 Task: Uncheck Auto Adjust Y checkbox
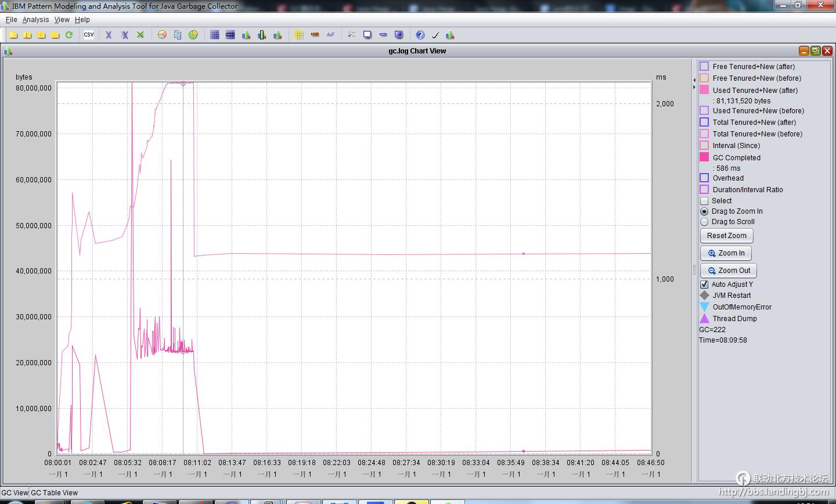(x=704, y=285)
